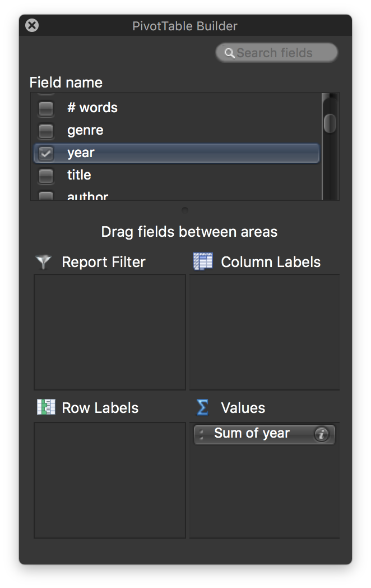The image size is (371, 588).
Task: Enable the # words field checkbox
Action: click(x=46, y=108)
